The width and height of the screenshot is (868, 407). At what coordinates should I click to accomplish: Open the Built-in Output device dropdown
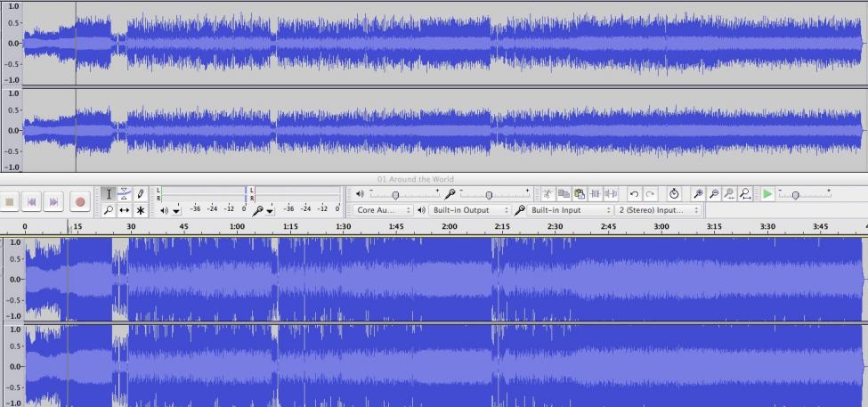click(468, 210)
